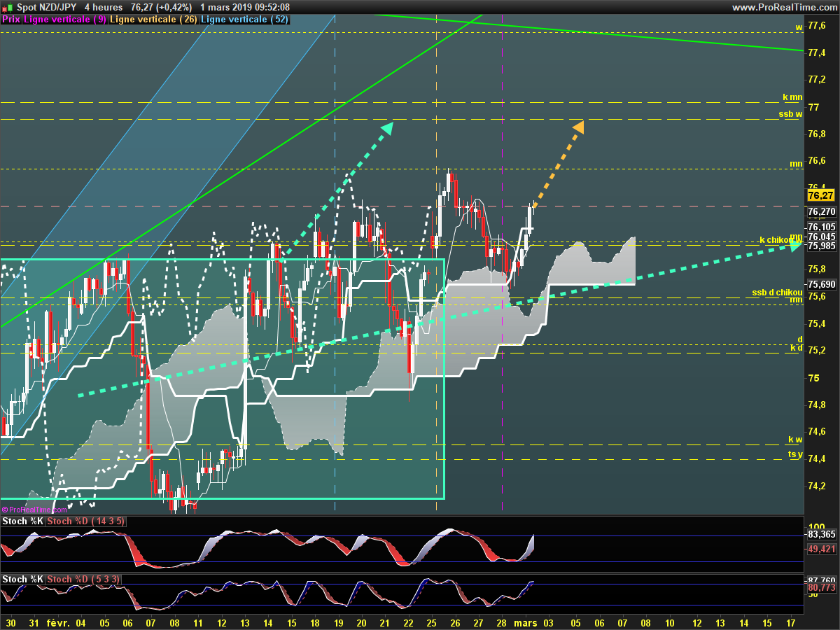Click the Spot NZD/JPY instrument title
Viewport: 840px width, 630px height.
coord(45,8)
